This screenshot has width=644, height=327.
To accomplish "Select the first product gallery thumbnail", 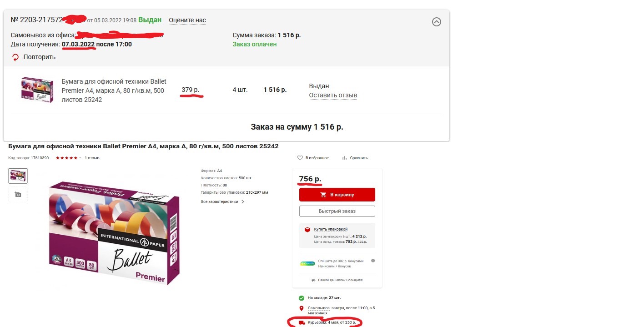I will pyautogui.click(x=18, y=176).
